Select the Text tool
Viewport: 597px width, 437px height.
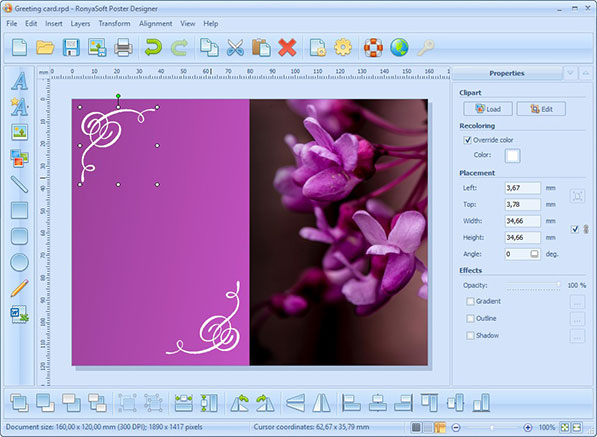point(19,81)
